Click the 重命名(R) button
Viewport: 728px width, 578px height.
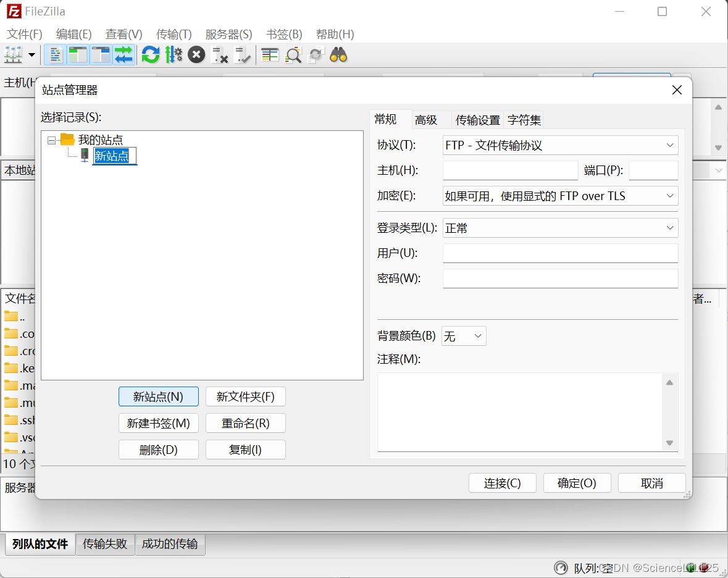pyautogui.click(x=246, y=424)
